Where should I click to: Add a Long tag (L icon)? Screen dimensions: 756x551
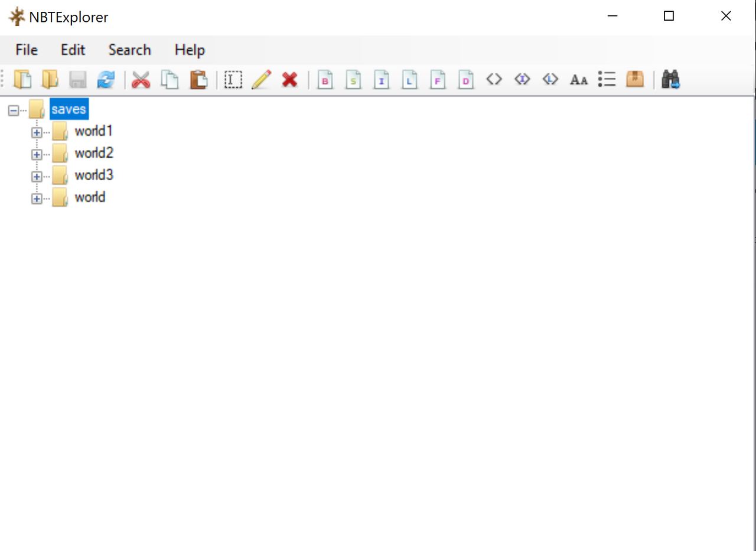pyautogui.click(x=409, y=79)
